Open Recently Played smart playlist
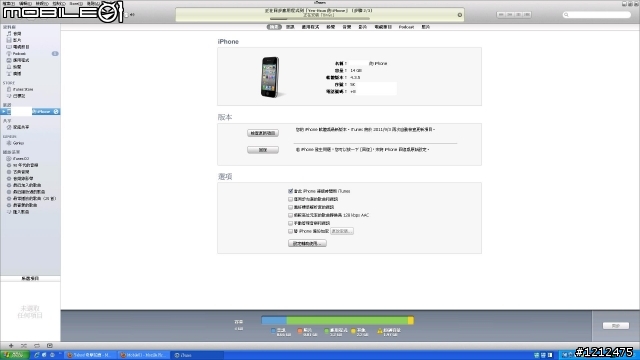This screenshot has width=640, height=360. pos(29,192)
